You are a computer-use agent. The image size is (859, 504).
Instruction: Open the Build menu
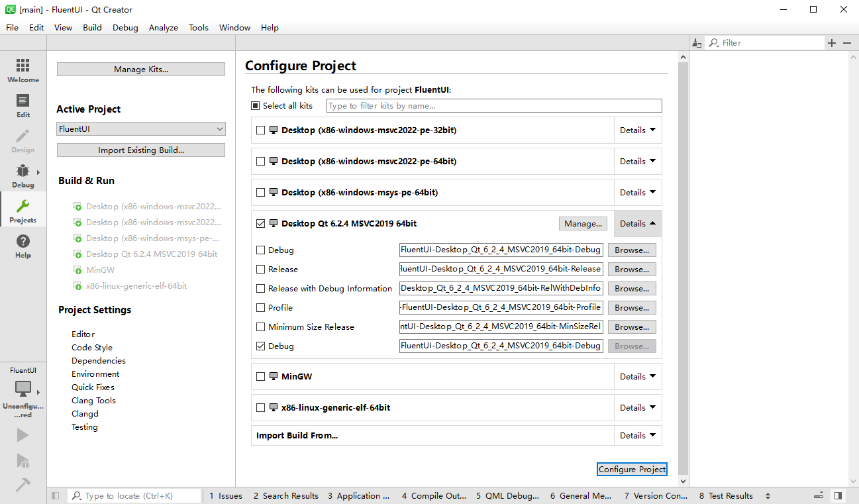click(x=92, y=28)
